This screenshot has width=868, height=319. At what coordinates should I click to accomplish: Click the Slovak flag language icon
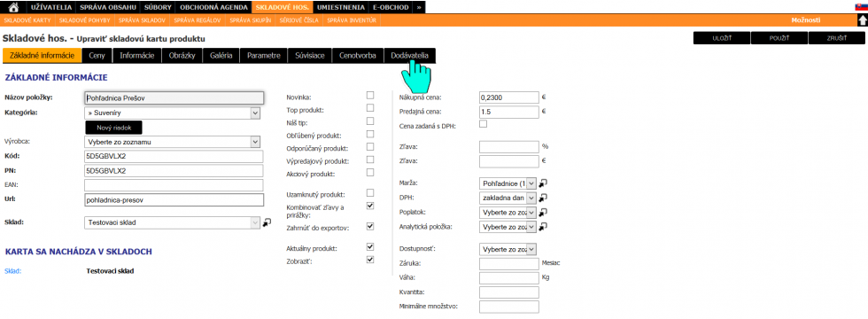click(861, 7)
